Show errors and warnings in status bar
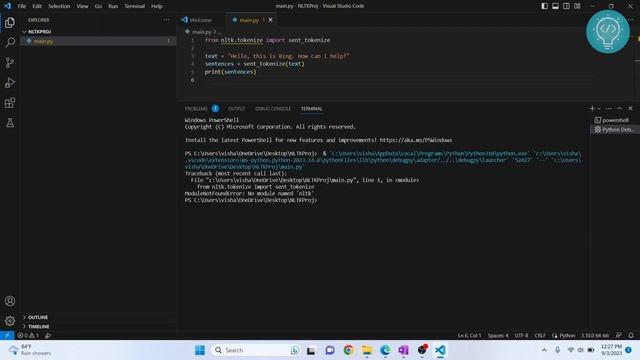640x360 pixels. coord(28,336)
